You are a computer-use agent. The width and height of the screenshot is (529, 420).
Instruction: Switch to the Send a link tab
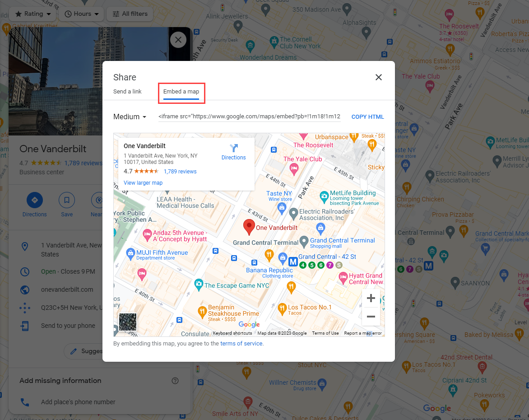[127, 91]
